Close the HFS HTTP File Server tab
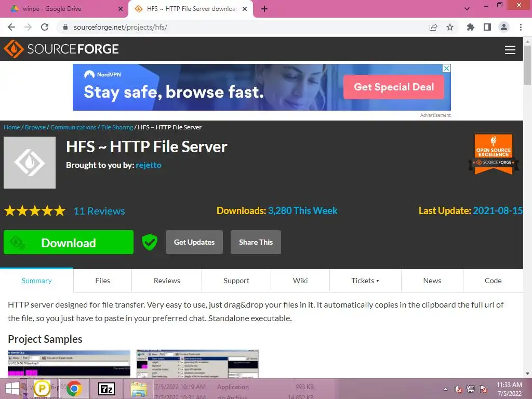 pyautogui.click(x=245, y=9)
